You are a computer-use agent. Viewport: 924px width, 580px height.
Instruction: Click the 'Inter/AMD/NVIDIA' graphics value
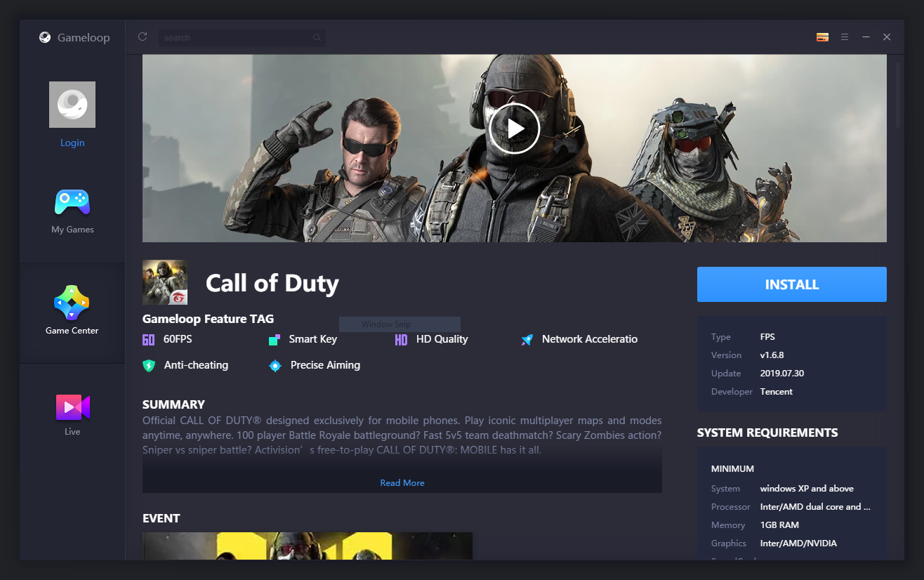point(798,543)
